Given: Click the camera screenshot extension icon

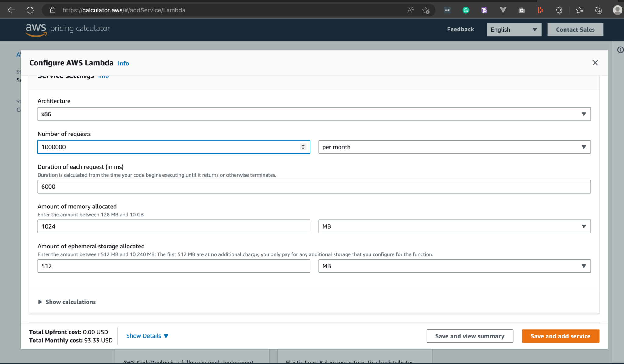Looking at the screenshot, I should (x=522, y=10).
